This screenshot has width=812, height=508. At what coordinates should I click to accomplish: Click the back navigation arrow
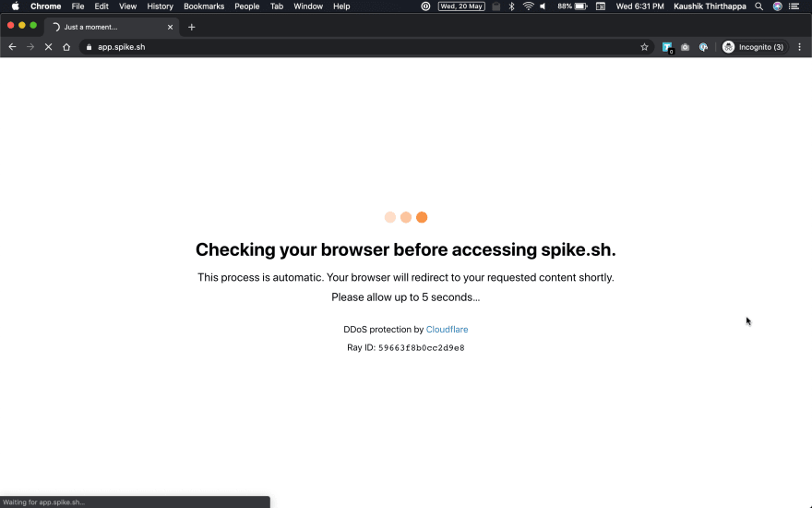point(12,47)
